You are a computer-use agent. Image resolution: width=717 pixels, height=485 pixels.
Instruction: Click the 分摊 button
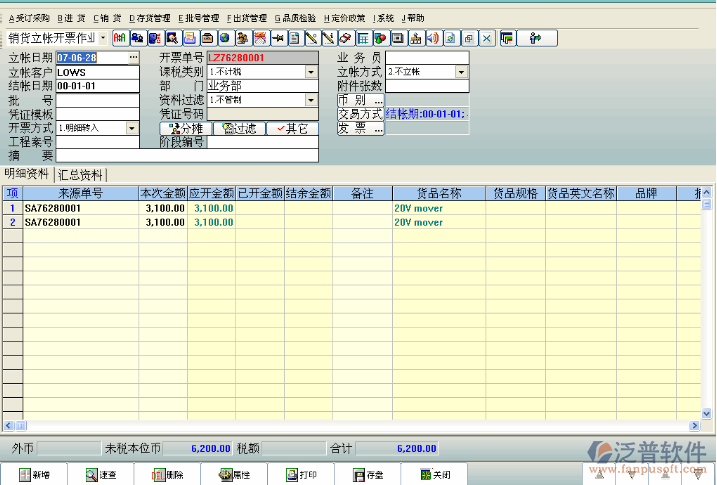(184, 128)
